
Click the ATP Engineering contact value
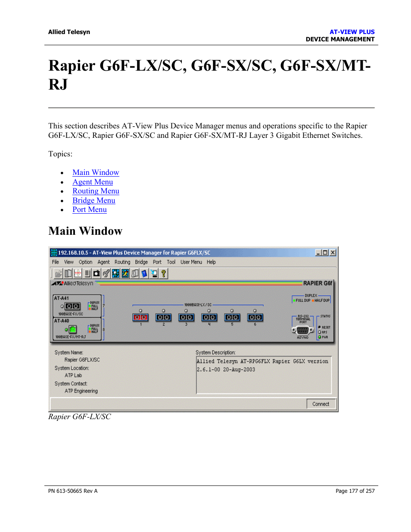pyautogui.click(x=81, y=391)
